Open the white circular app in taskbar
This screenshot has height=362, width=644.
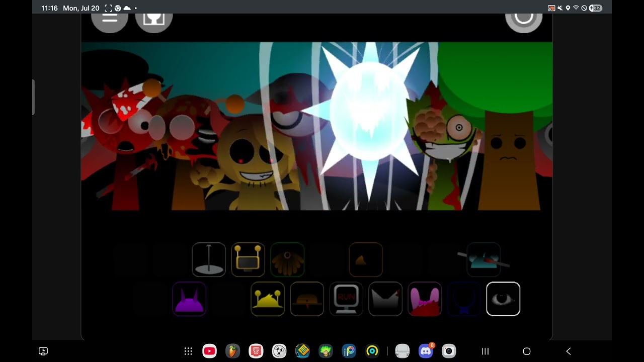coord(279,351)
